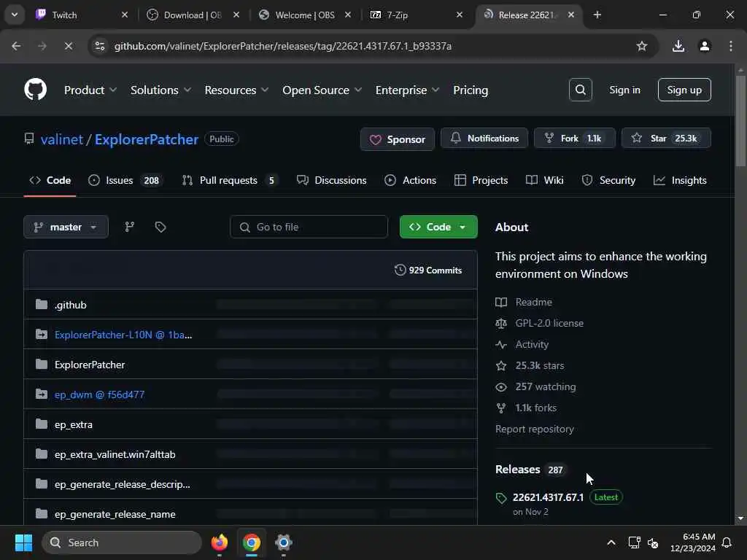Click the muted volume tray icon
This screenshot has width=747, height=560.
[x=653, y=542]
